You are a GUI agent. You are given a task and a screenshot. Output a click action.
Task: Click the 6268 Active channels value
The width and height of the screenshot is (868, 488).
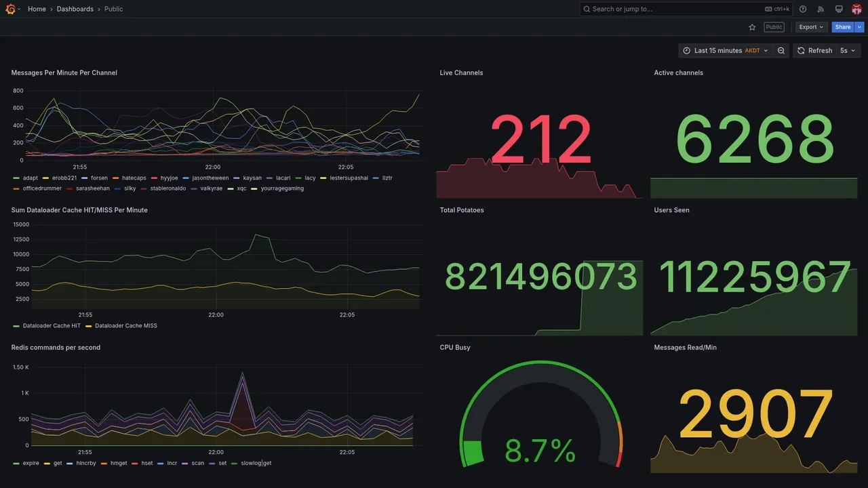tap(754, 140)
